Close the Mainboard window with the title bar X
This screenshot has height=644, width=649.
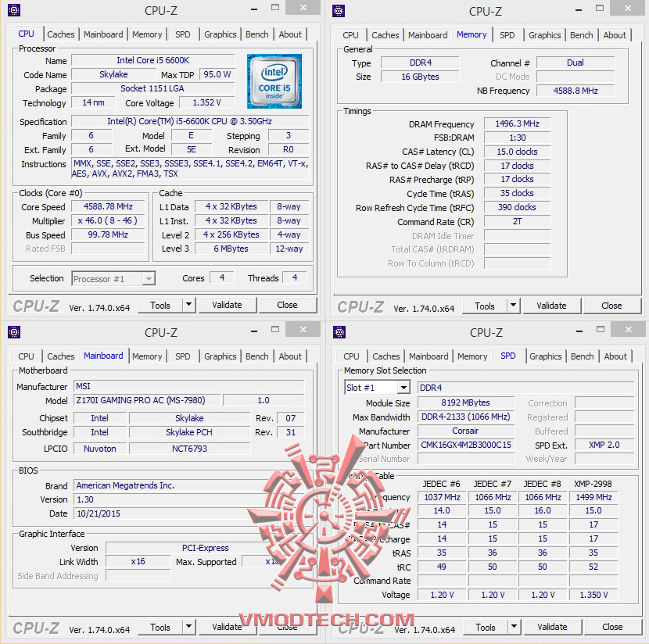303,330
